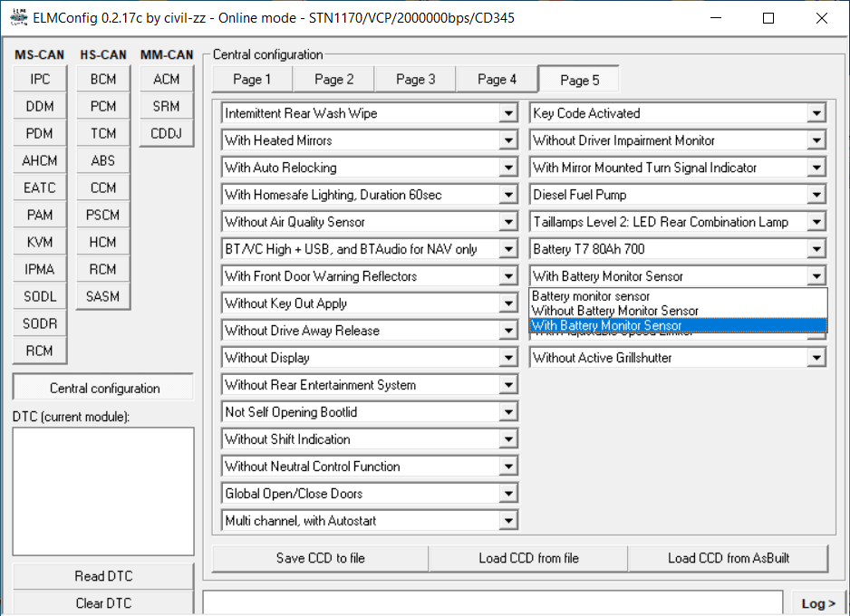
Task: Click Save CCD to file
Action: coord(320,558)
